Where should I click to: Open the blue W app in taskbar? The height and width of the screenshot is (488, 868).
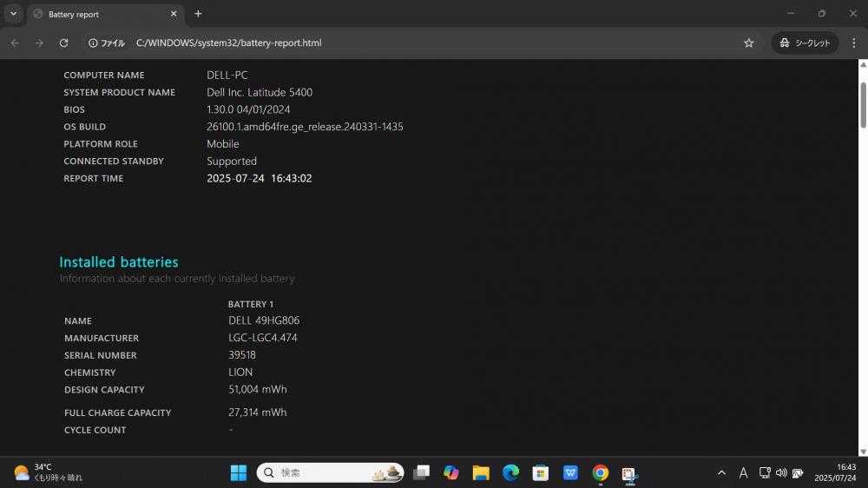point(570,472)
